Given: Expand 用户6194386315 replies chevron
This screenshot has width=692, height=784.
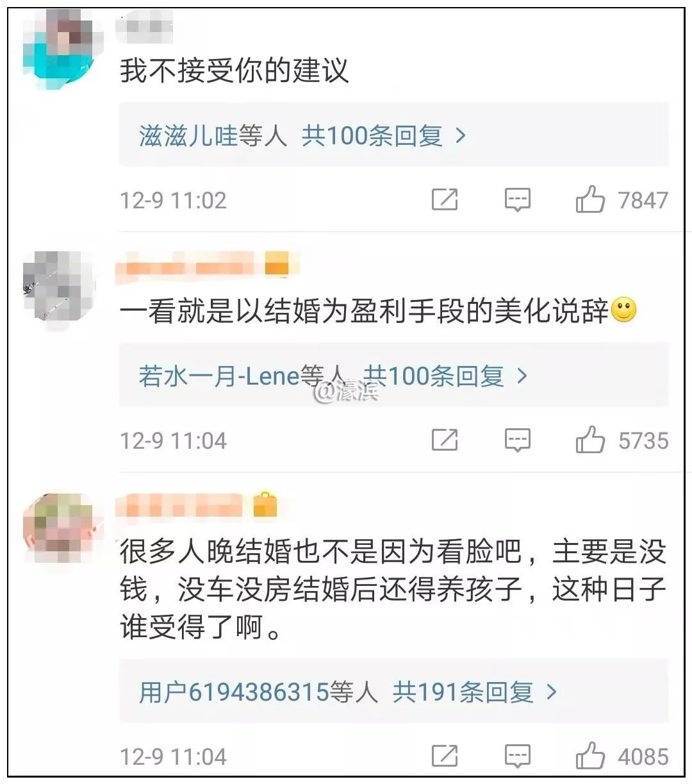Looking at the screenshot, I should click(x=551, y=692).
